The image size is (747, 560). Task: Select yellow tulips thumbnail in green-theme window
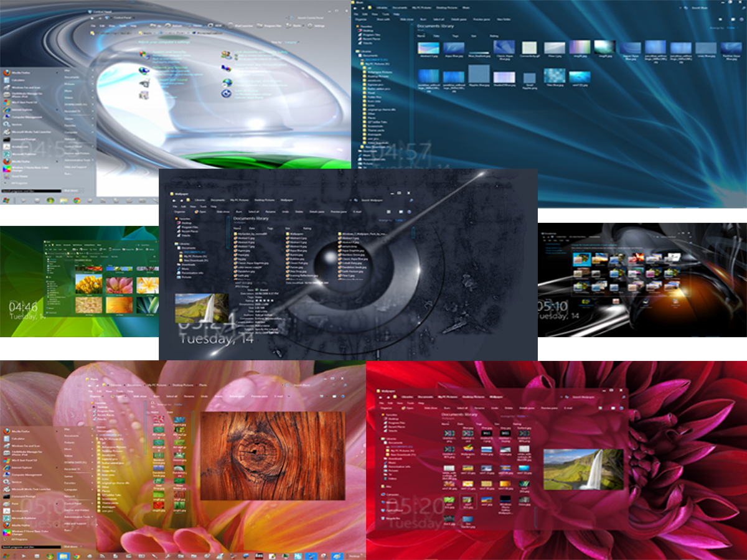(x=88, y=284)
